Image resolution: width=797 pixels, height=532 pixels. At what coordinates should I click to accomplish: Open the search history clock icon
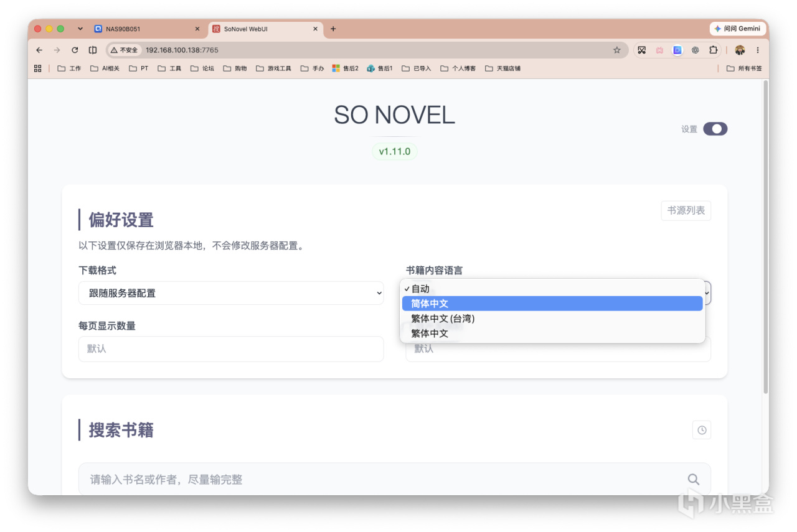(702, 430)
